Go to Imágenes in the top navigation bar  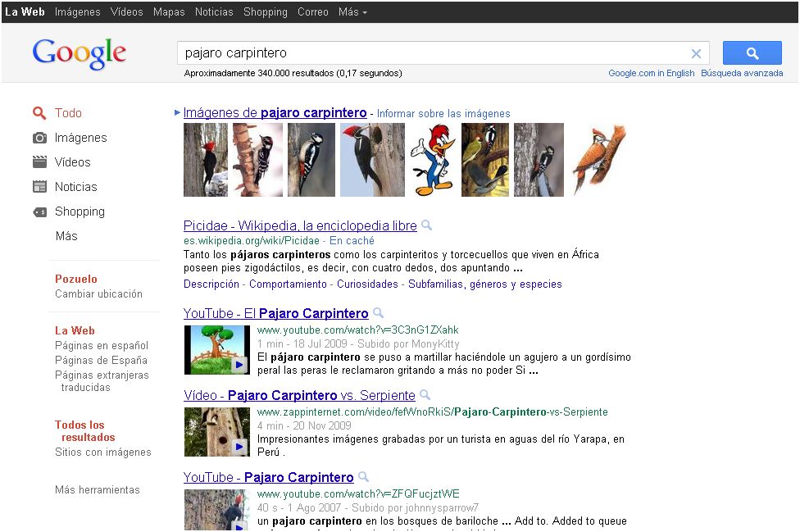pyautogui.click(x=78, y=11)
